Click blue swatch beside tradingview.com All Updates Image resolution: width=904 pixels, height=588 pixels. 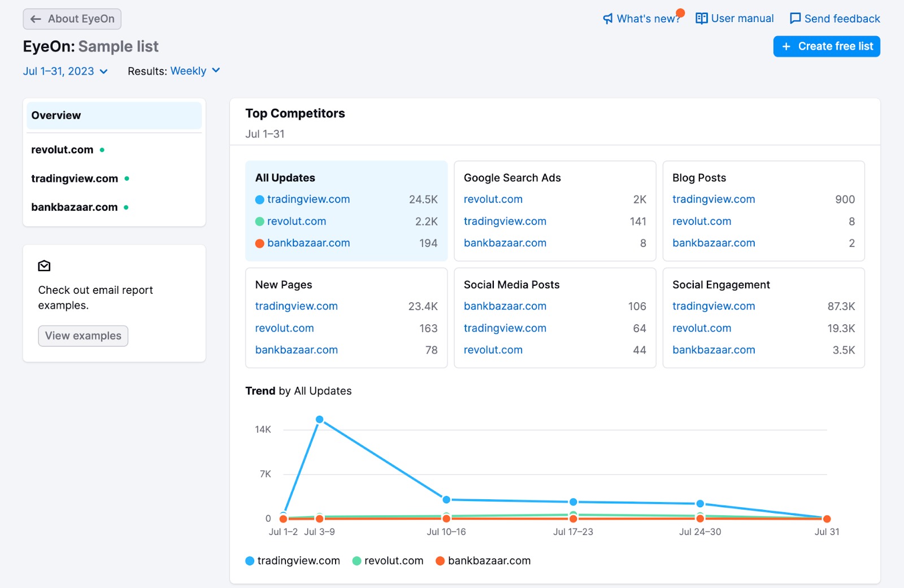[260, 199]
